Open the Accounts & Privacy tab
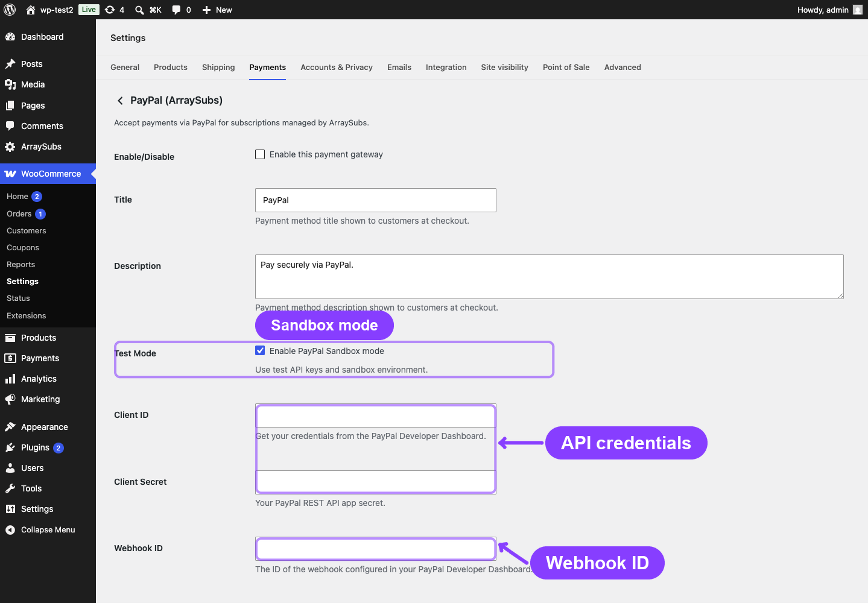868x603 pixels. (337, 68)
